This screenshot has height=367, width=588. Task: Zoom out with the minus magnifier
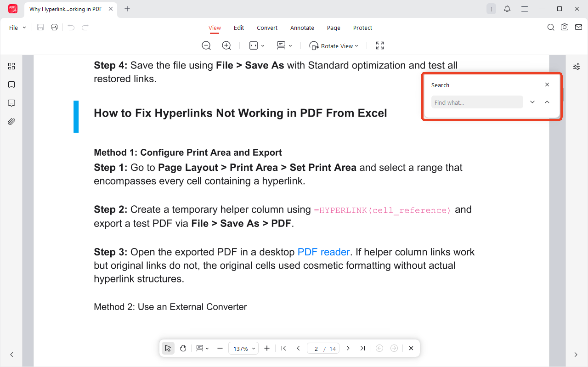(x=206, y=45)
